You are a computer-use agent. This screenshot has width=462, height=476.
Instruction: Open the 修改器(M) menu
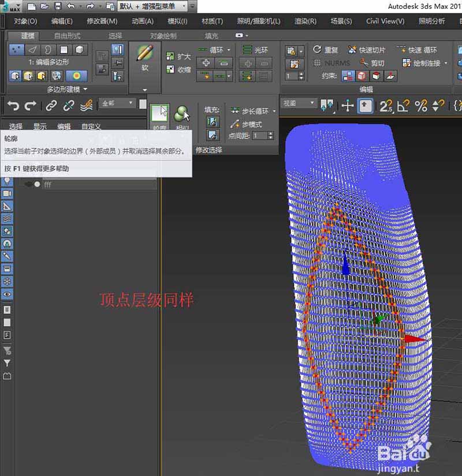pos(102,21)
